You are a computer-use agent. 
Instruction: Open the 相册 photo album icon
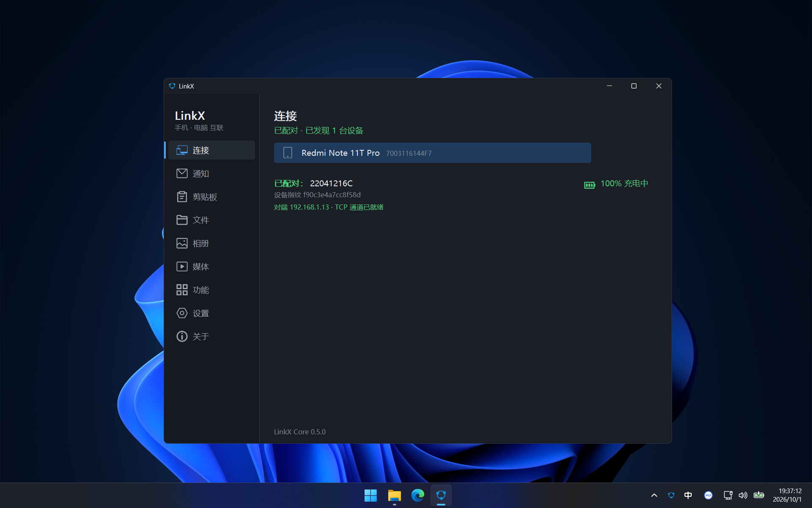click(182, 243)
